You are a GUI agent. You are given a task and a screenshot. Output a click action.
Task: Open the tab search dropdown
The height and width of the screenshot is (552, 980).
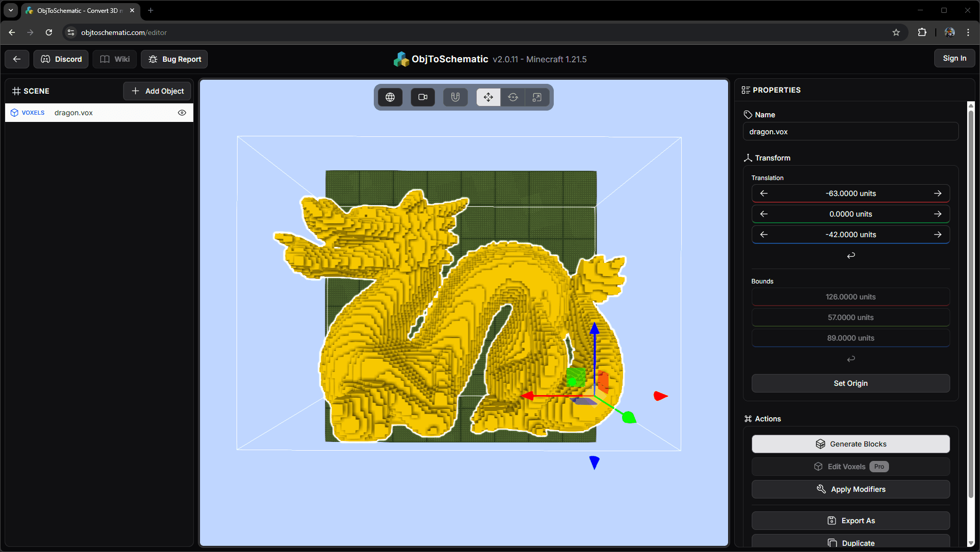[11, 10]
